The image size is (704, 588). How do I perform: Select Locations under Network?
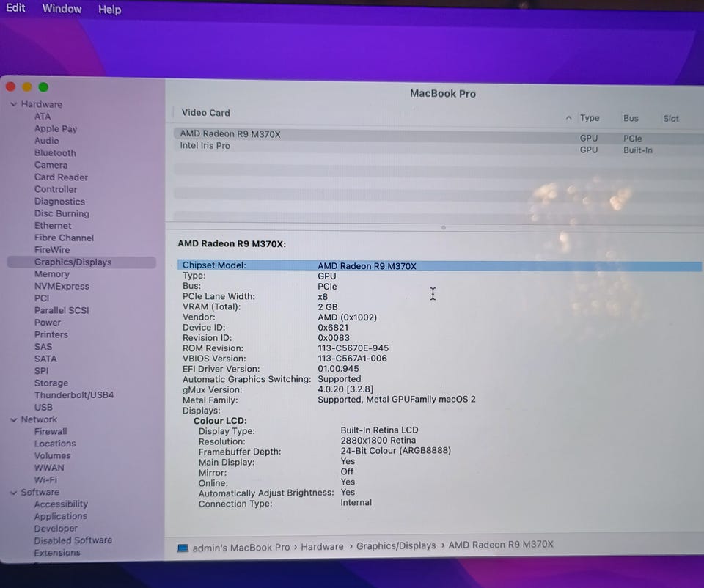coord(55,444)
